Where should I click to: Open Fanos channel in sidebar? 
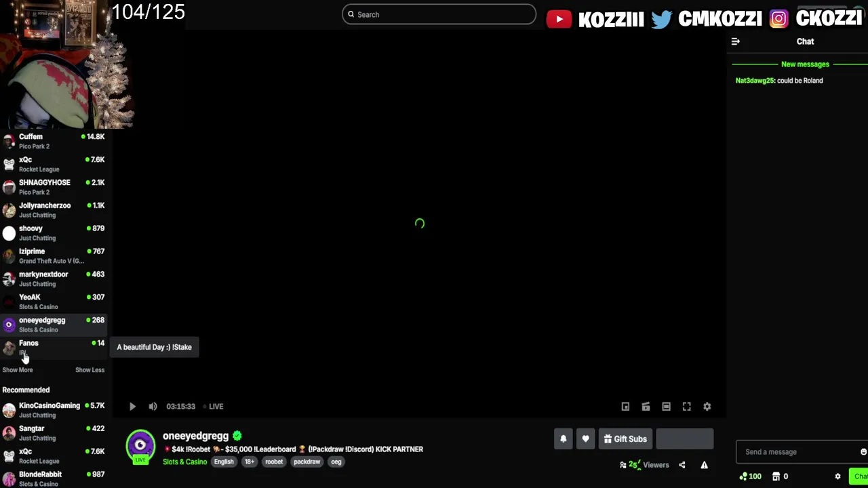point(54,348)
